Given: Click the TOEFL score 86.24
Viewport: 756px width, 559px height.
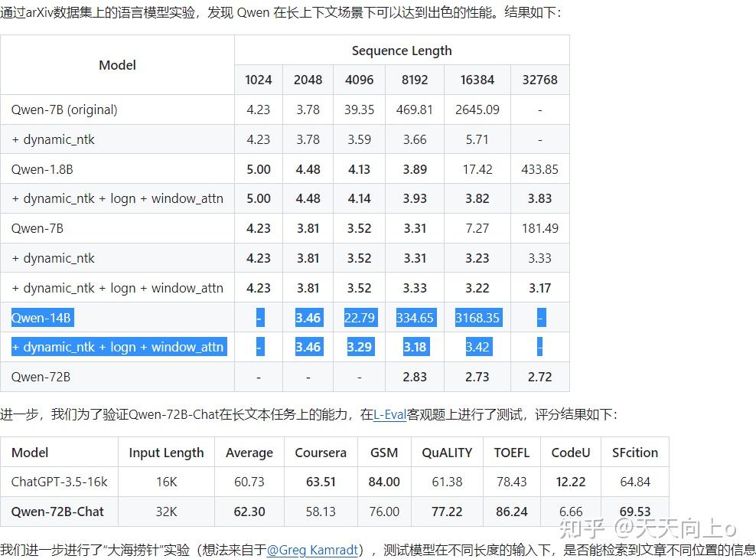Looking at the screenshot, I should (511, 512).
